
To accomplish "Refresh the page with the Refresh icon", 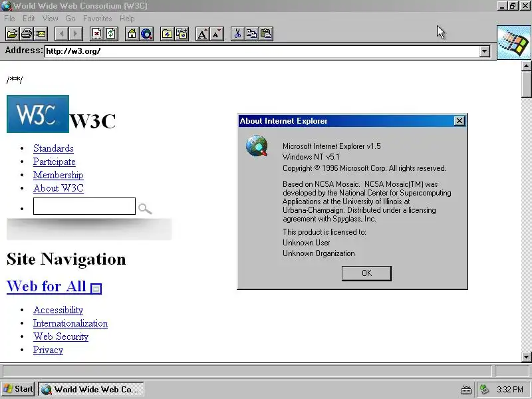I will (x=111, y=34).
